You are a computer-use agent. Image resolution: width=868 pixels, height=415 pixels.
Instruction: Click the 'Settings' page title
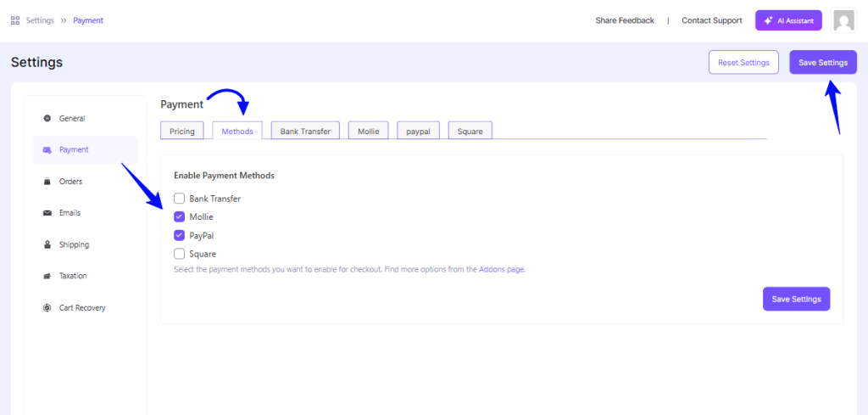(x=36, y=62)
